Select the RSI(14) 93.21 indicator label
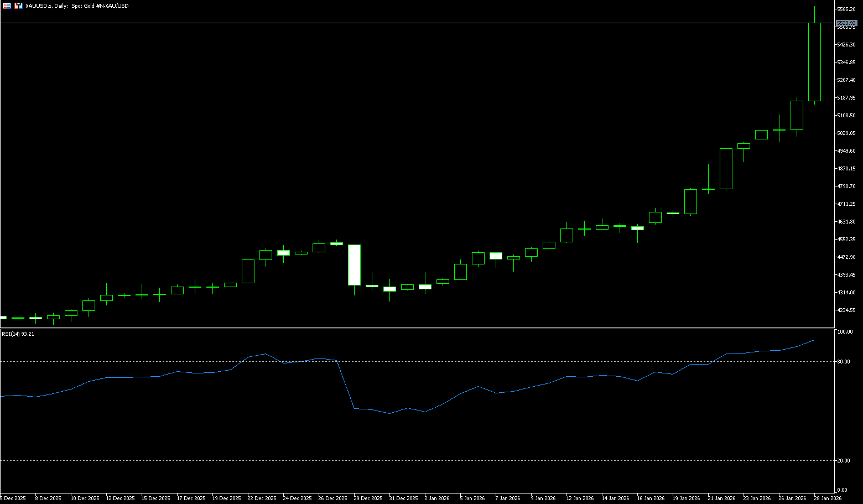Image resolution: width=863 pixels, height=504 pixels. click(x=18, y=334)
